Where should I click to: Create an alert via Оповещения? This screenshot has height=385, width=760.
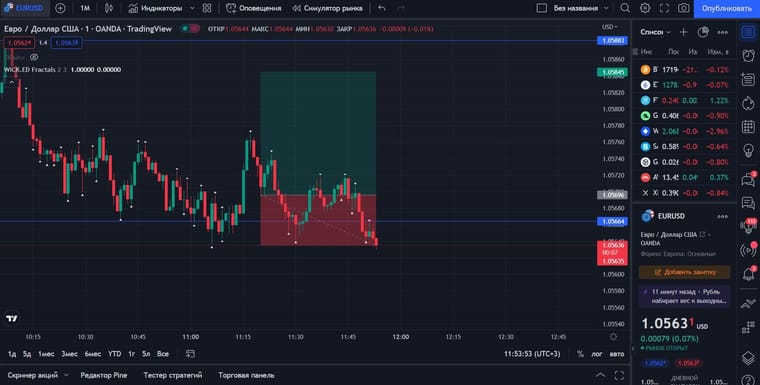(254, 8)
